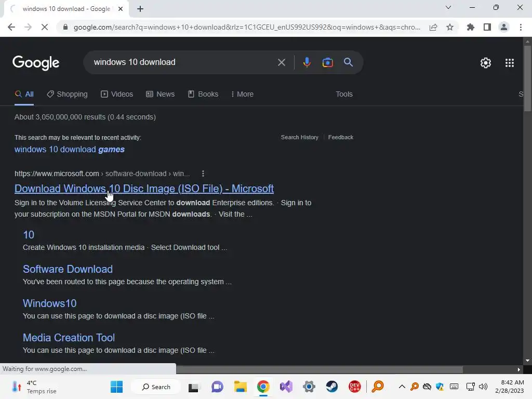Switch to Videos results tab

[117, 95]
